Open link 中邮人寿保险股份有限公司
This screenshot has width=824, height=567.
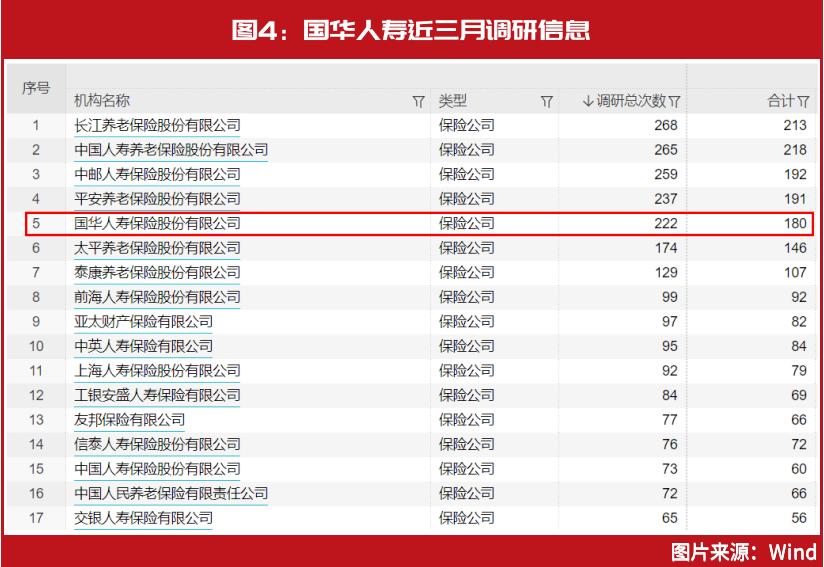tap(157, 174)
